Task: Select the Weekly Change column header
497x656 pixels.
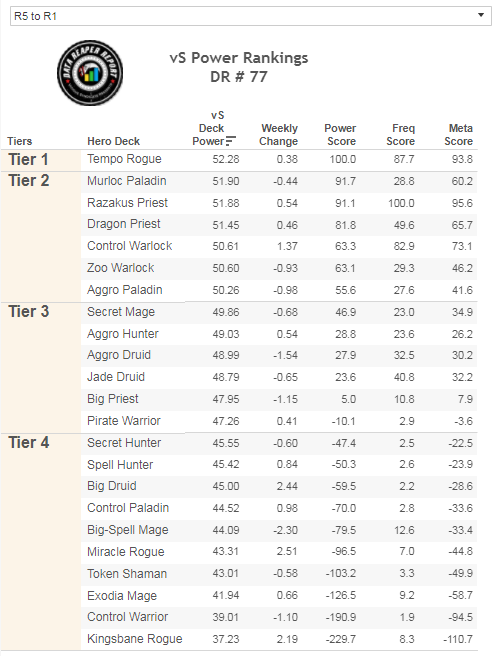Action: click(x=279, y=135)
